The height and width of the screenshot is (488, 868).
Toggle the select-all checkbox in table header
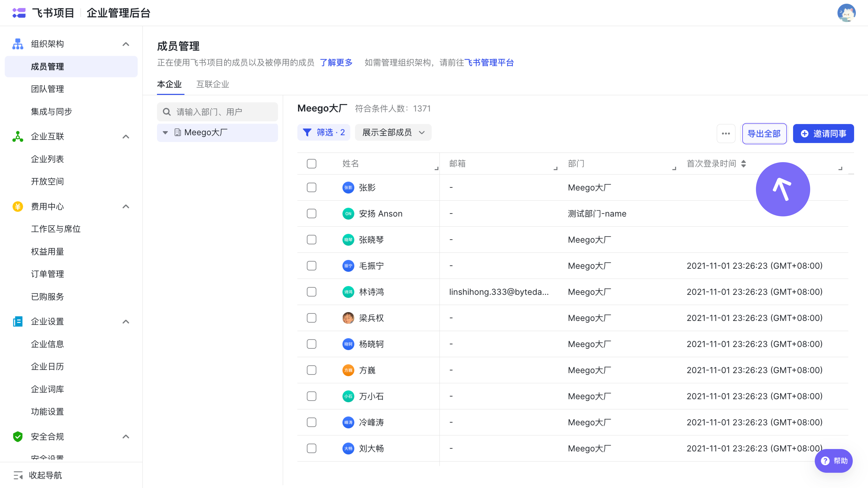[312, 164]
